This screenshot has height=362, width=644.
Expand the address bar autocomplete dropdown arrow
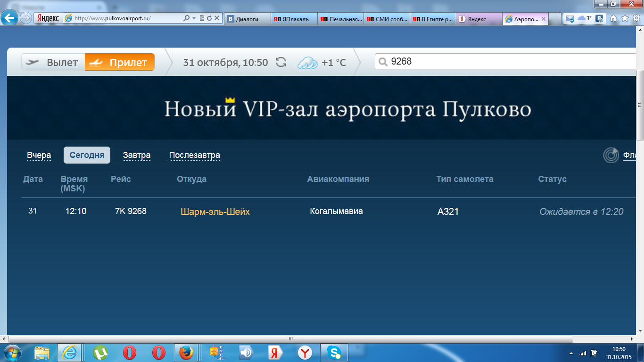tap(194, 18)
